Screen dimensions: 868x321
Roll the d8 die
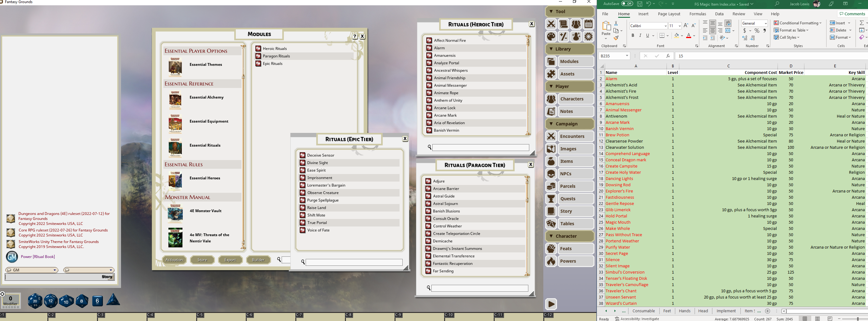click(81, 301)
